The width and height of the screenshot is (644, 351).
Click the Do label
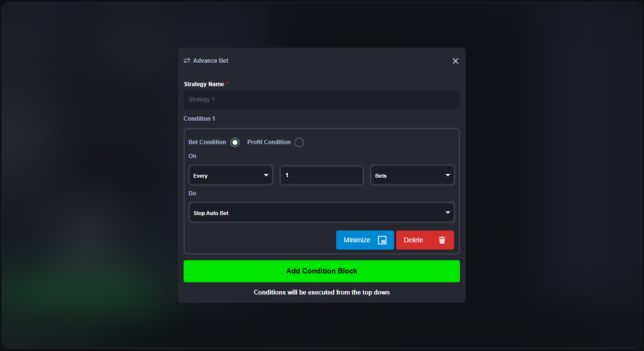192,193
